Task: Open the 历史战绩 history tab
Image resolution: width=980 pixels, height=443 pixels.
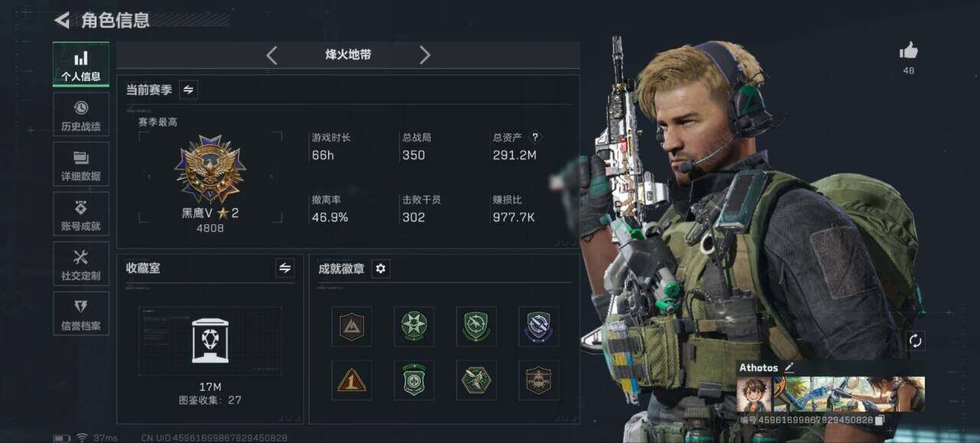Action: [81, 115]
